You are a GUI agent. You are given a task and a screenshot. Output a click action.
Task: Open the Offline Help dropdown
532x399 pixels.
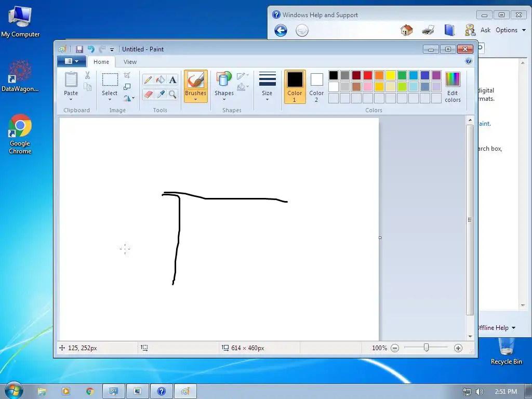(x=496, y=327)
